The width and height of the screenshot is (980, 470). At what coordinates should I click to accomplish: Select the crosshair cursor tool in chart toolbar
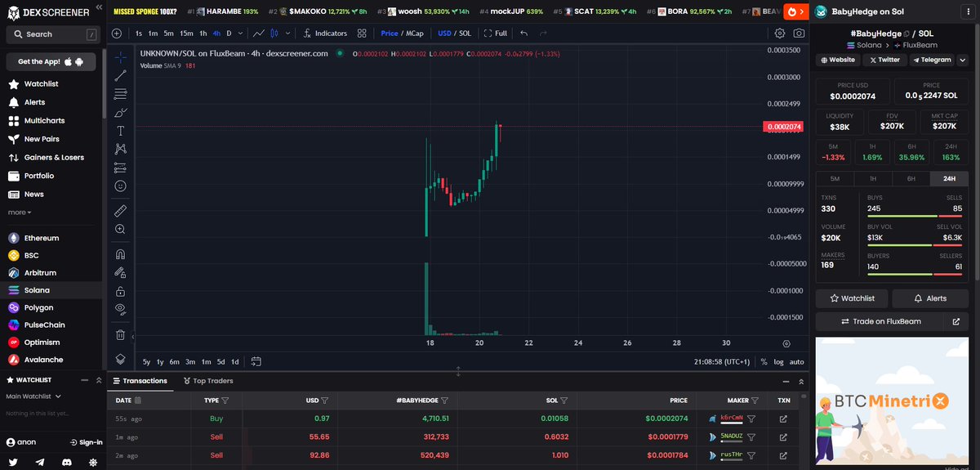(120, 56)
